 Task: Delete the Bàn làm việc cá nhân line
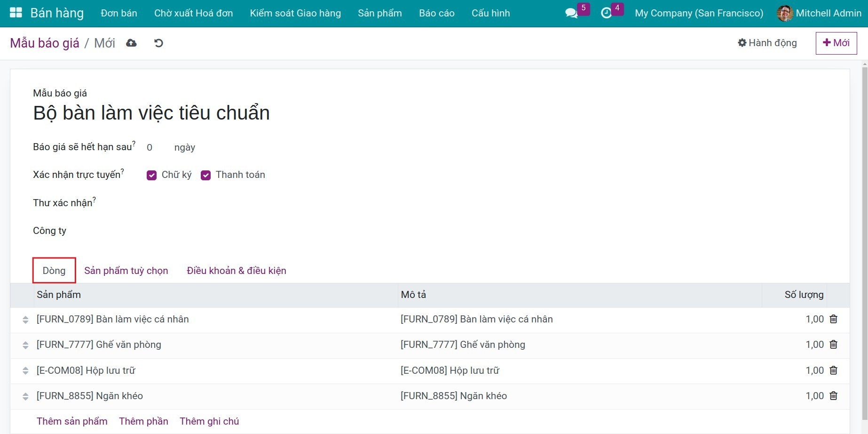tap(833, 319)
